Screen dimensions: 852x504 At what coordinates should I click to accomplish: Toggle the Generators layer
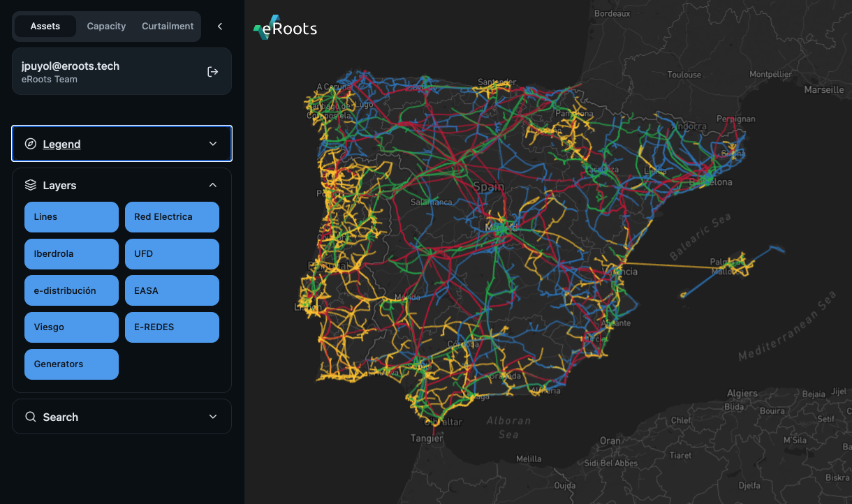point(71,364)
